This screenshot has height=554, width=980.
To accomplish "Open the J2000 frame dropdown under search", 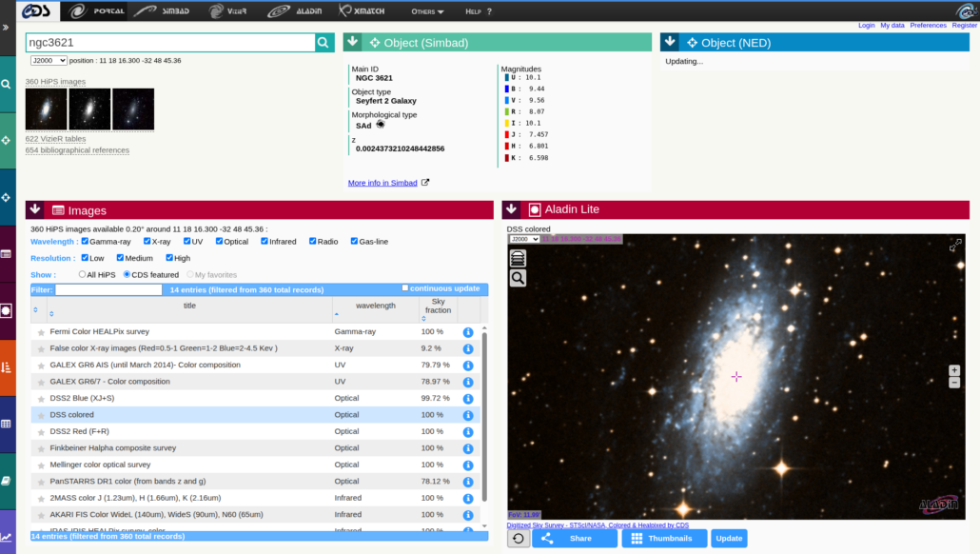I will point(49,60).
